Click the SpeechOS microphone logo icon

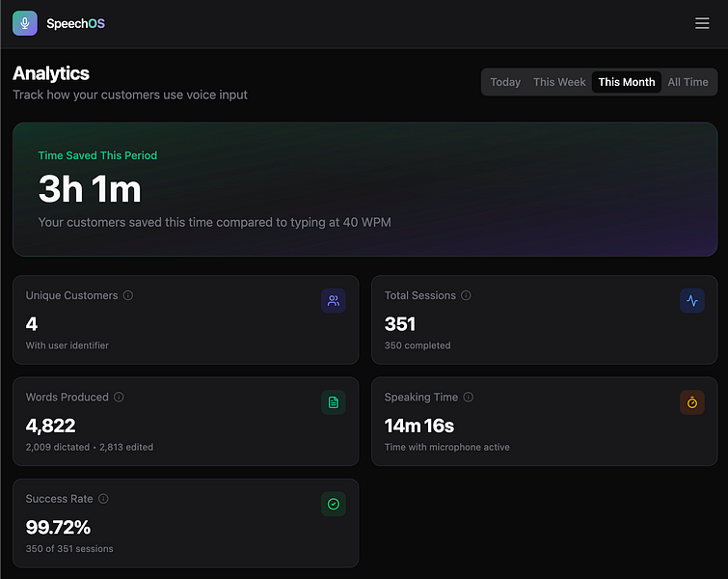(25, 23)
